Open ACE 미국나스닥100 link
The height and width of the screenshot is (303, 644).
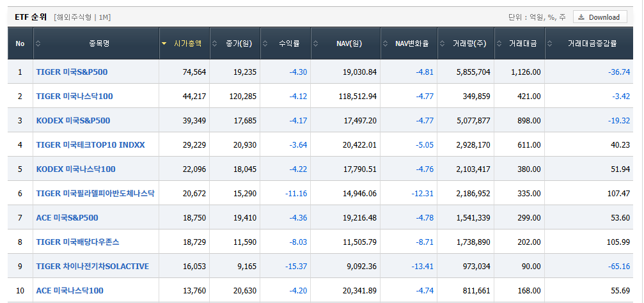click(x=70, y=290)
